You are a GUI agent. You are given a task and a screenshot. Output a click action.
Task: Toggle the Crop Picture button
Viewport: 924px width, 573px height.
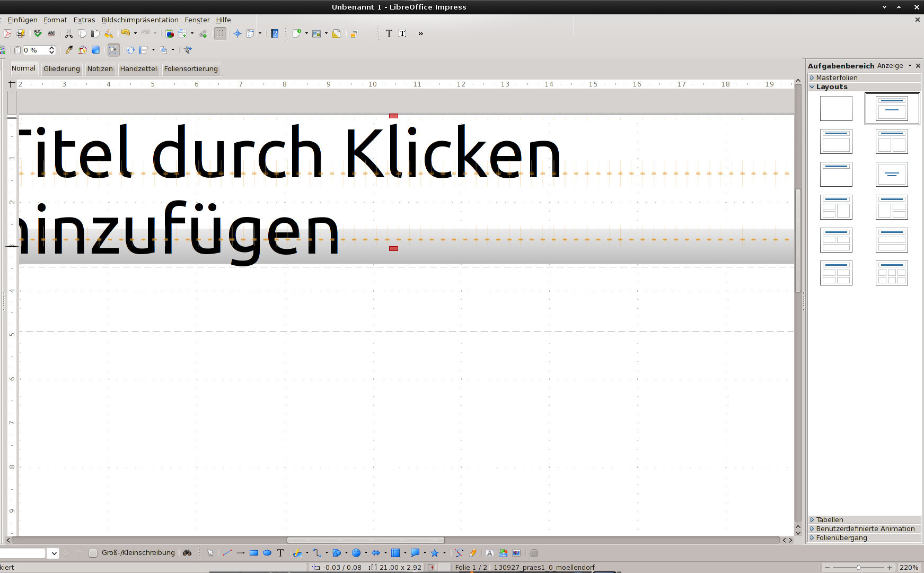pyautogui.click(x=113, y=50)
